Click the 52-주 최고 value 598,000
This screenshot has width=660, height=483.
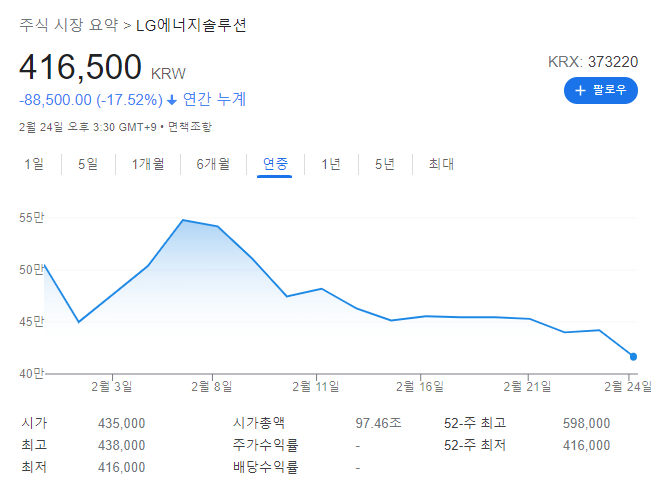point(586,423)
